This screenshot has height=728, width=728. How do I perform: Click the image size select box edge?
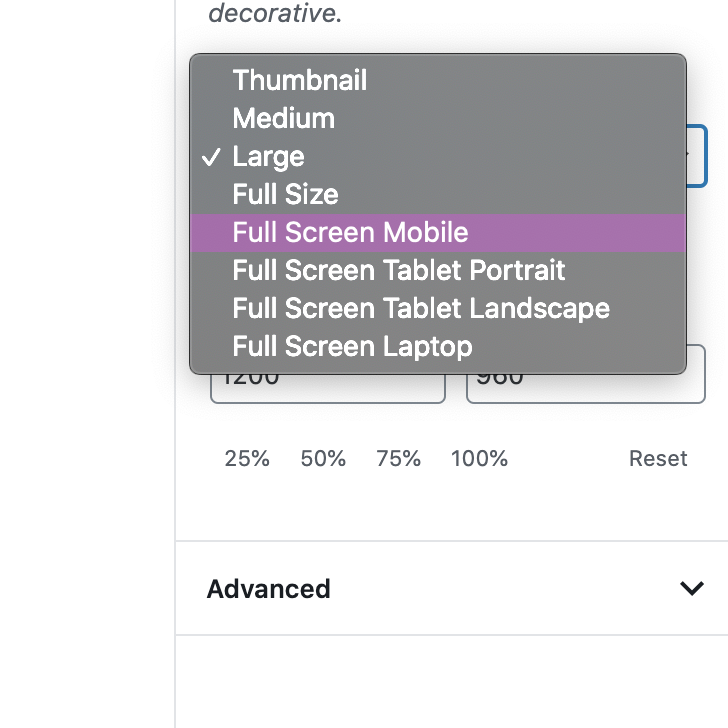click(x=697, y=156)
